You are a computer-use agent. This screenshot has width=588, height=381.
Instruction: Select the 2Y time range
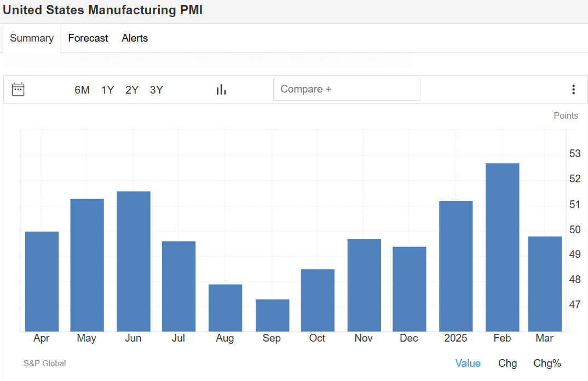(132, 90)
